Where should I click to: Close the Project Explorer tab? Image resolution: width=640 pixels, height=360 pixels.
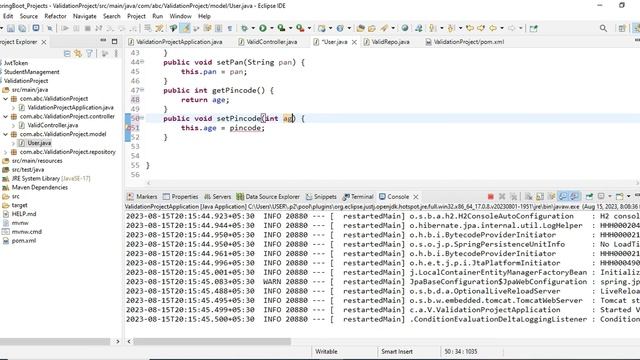pyautogui.click(x=44, y=42)
